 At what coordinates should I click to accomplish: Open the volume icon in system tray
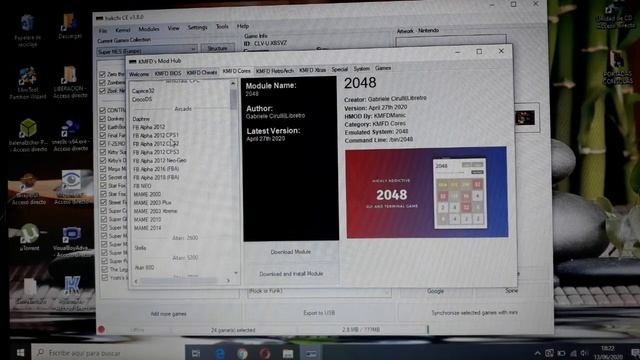coord(584,353)
